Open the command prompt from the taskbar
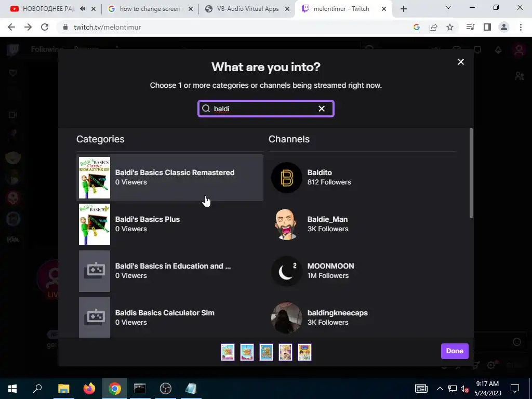The height and width of the screenshot is (399, 532). [140, 389]
